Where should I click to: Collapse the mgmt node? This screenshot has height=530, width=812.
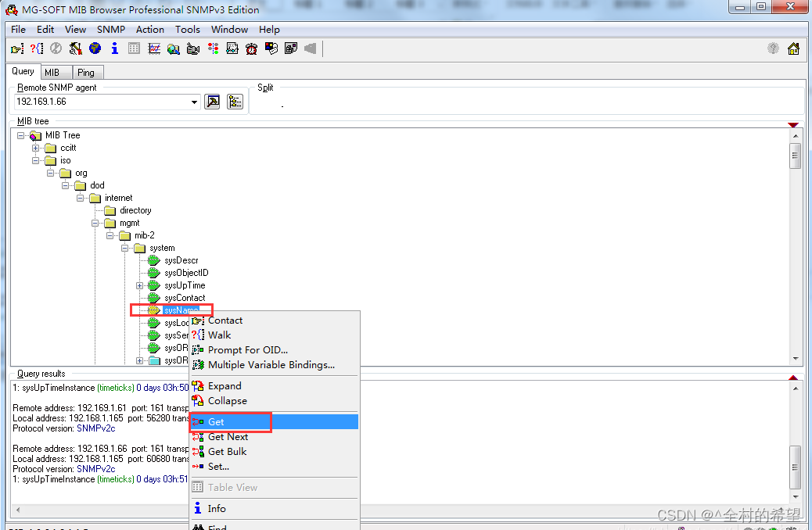[x=95, y=223]
